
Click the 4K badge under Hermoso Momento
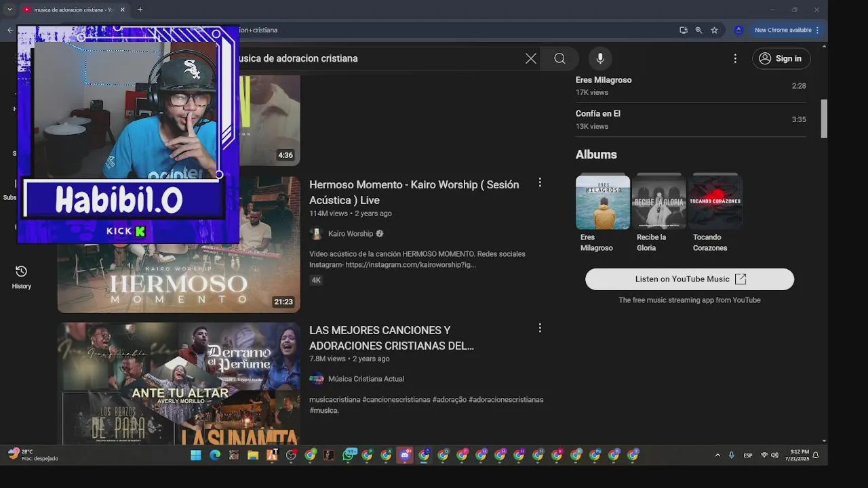click(x=316, y=280)
